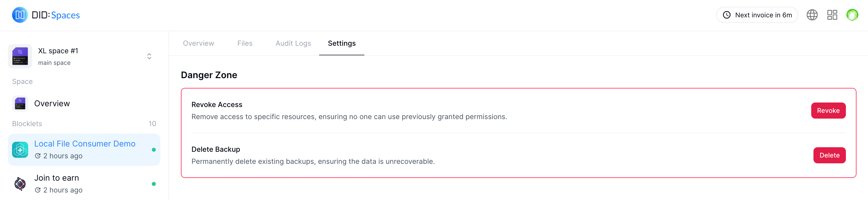The image size is (868, 200).
Task: Click the green user avatar
Action: pos(852,15)
